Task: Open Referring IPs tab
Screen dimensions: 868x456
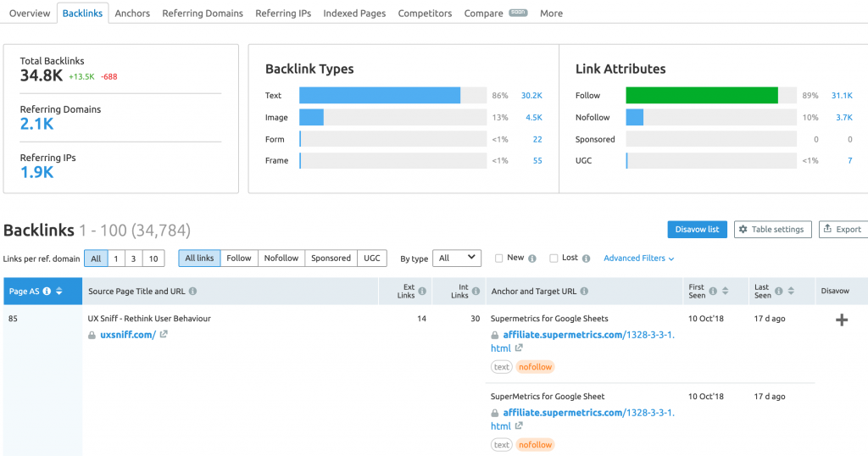Action: 283,14
